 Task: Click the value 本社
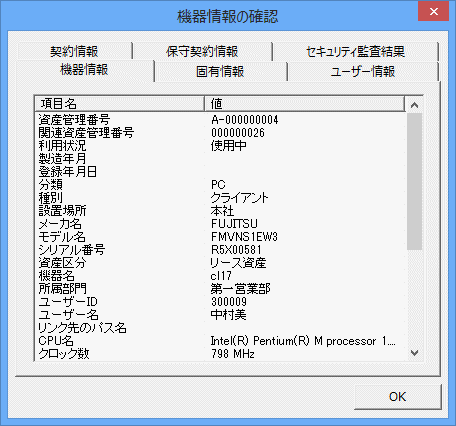click(222, 211)
